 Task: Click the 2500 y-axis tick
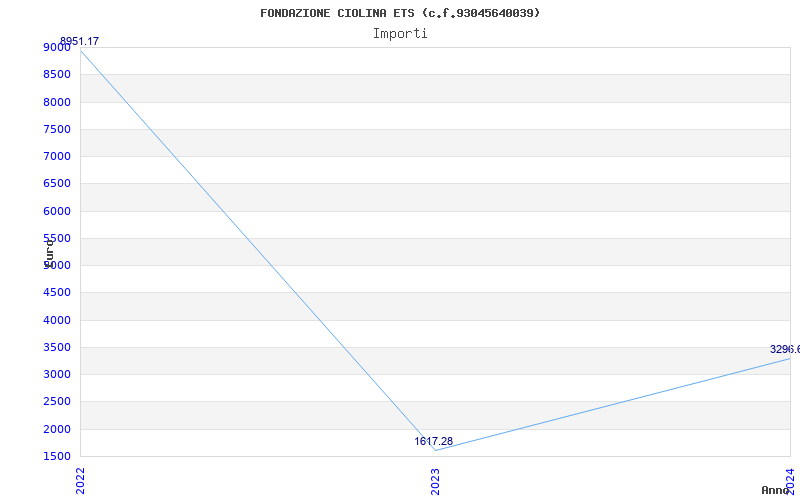click(x=57, y=402)
